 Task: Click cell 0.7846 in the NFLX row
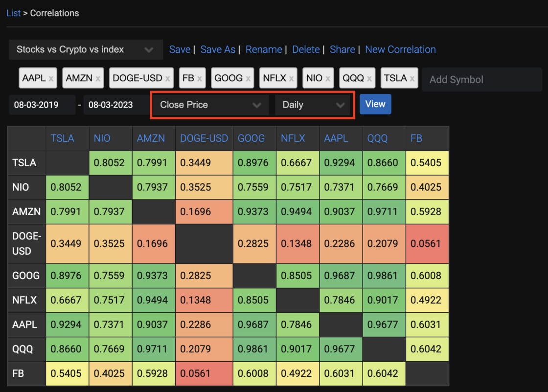341,300
